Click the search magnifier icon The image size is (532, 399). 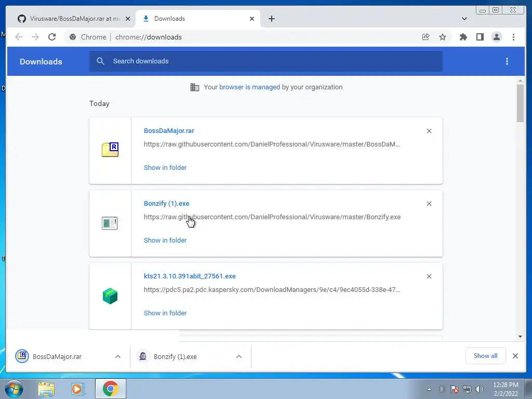point(100,61)
